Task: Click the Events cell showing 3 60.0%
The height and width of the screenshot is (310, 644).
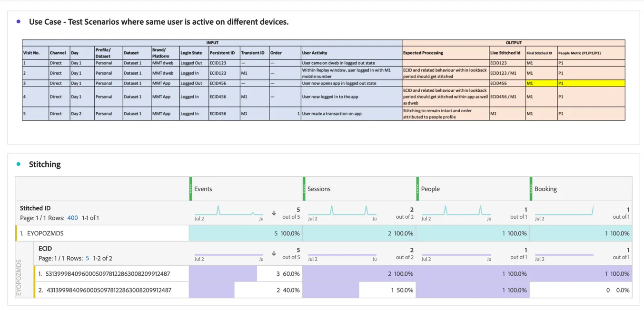Action: (x=246, y=274)
